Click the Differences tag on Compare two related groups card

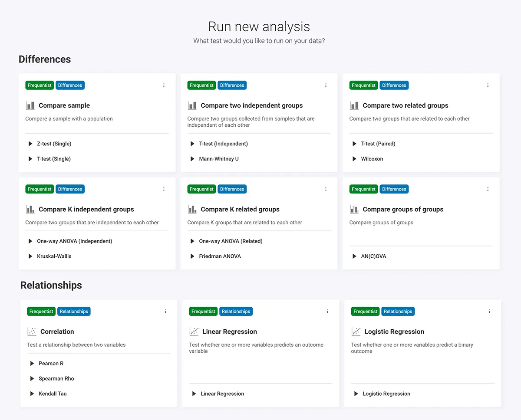(394, 85)
